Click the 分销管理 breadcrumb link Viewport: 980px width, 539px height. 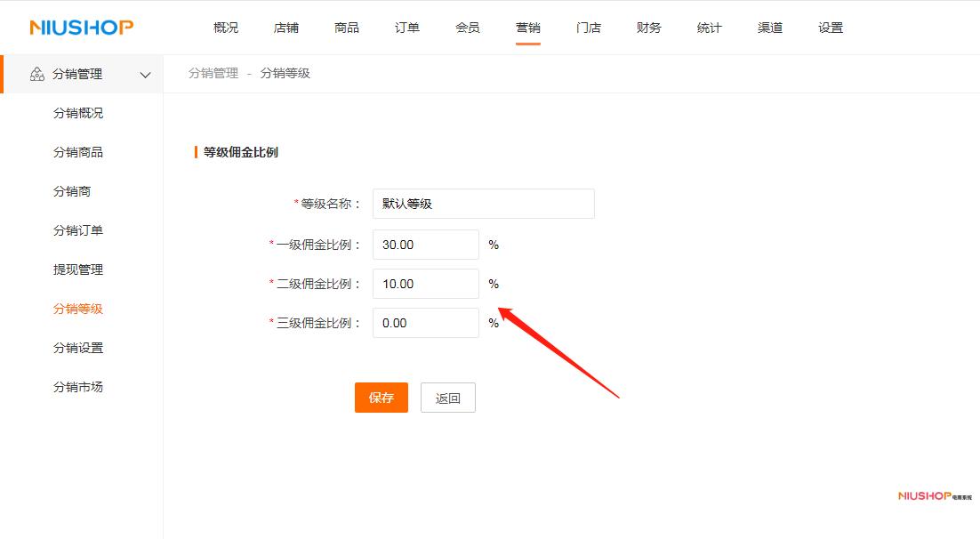tap(213, 75)
